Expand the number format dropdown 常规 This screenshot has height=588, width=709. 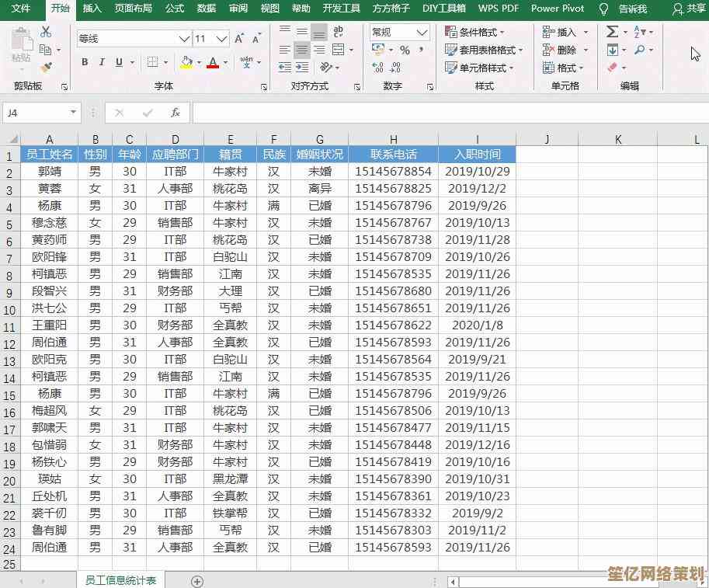click(x=422, y=32)
